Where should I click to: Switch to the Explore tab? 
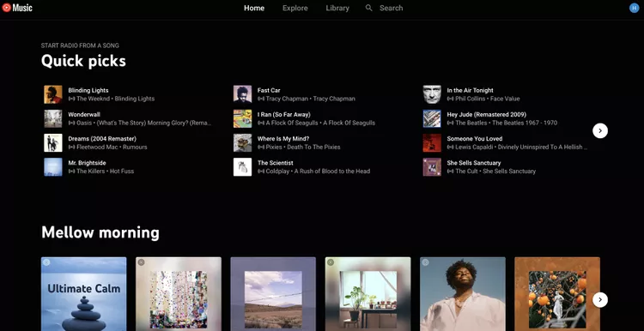click(295, 8)
